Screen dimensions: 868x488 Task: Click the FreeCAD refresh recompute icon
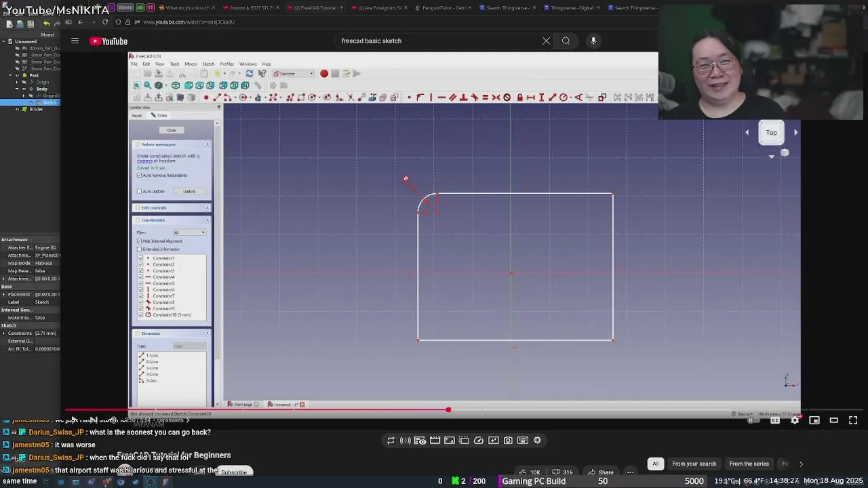250,73
